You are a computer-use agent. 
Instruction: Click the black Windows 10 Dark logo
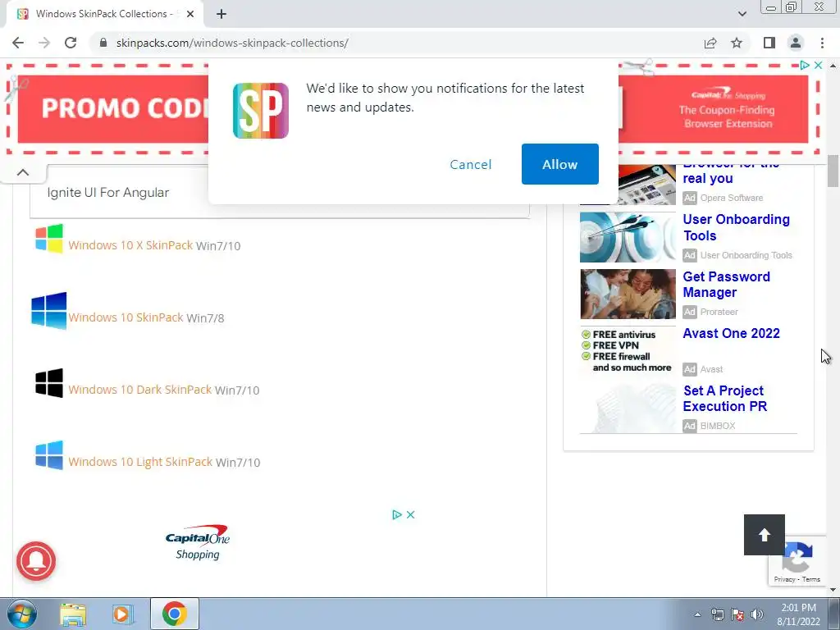[x=48, y=382]
